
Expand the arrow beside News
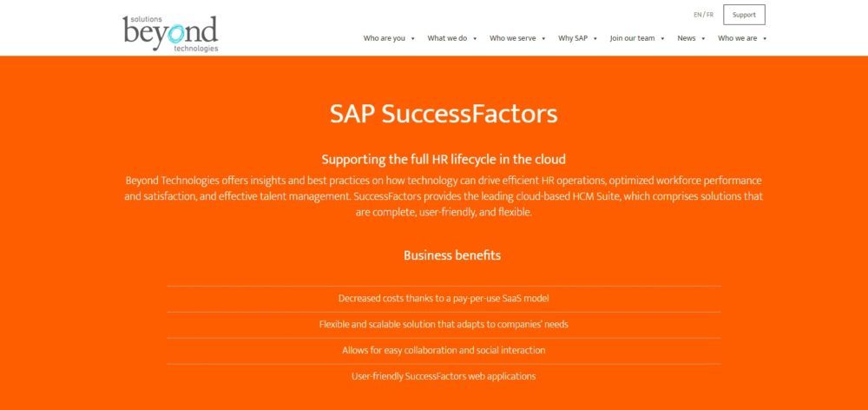703,38
